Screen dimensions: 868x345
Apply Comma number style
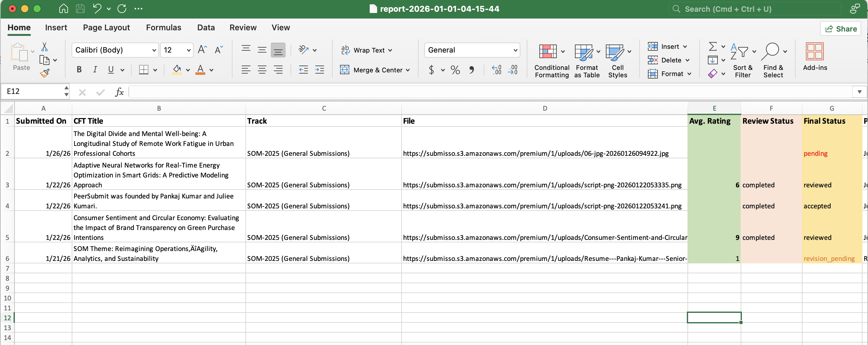(471, 70)
